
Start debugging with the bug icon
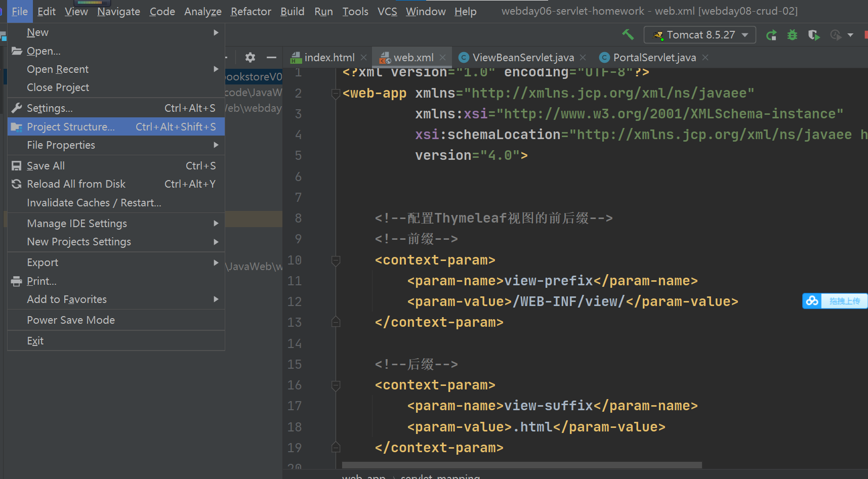click(x=792, y=35)
